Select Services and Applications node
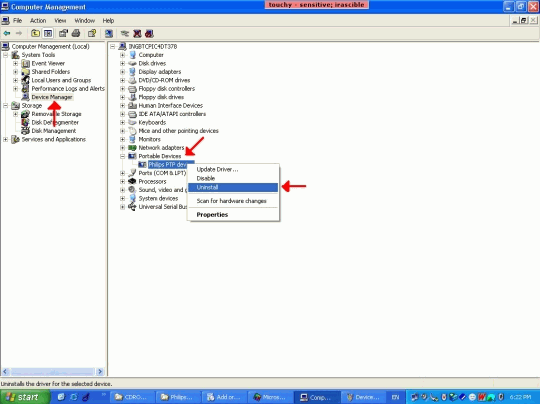This screenshot has height=404, width=540. tap(54, 139)
